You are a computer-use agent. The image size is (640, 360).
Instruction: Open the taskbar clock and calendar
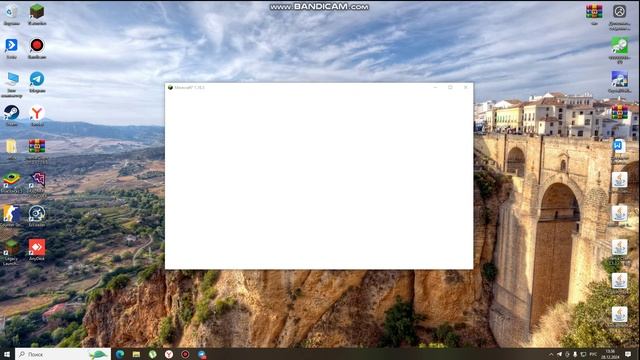[611, 354]
